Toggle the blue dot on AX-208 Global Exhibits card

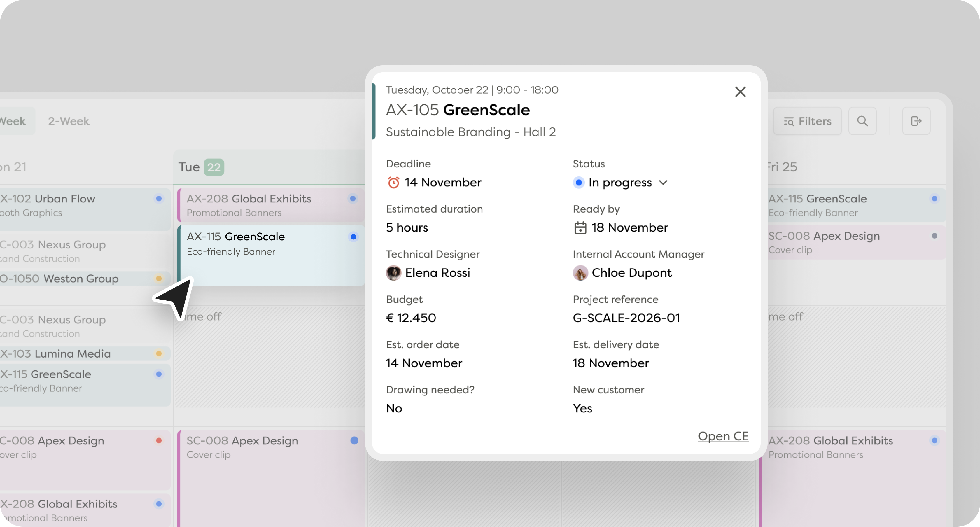353,199
